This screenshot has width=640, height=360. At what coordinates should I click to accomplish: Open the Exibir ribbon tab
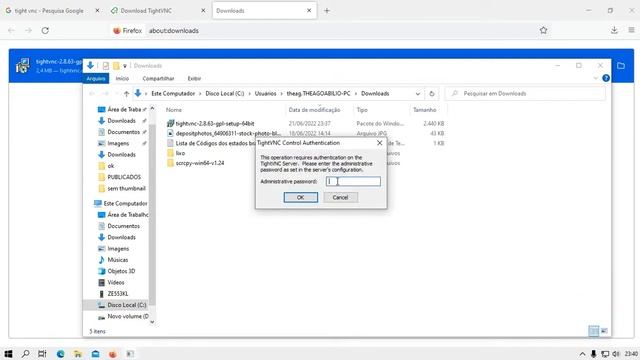click(194, 78)
